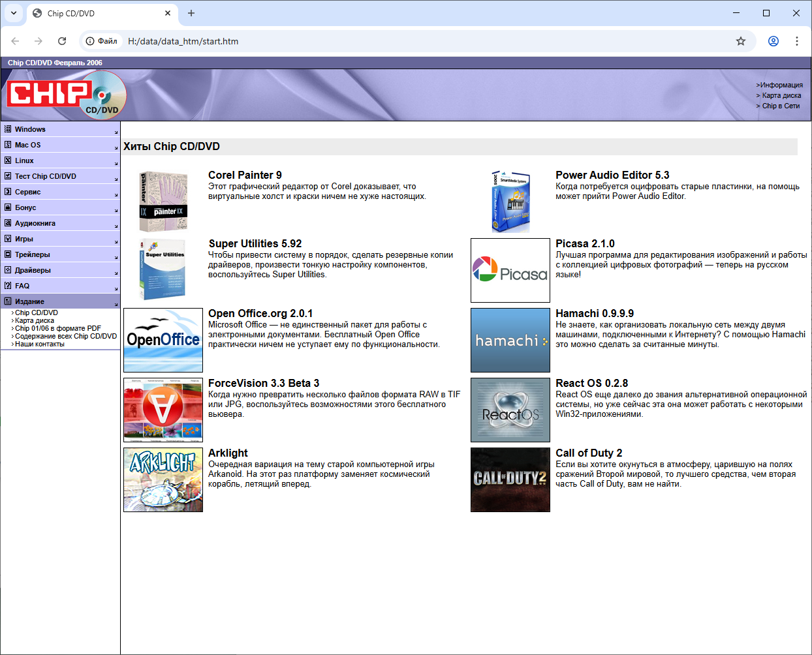Go back to the previous page
812x655 pixels.
(15, 41)
